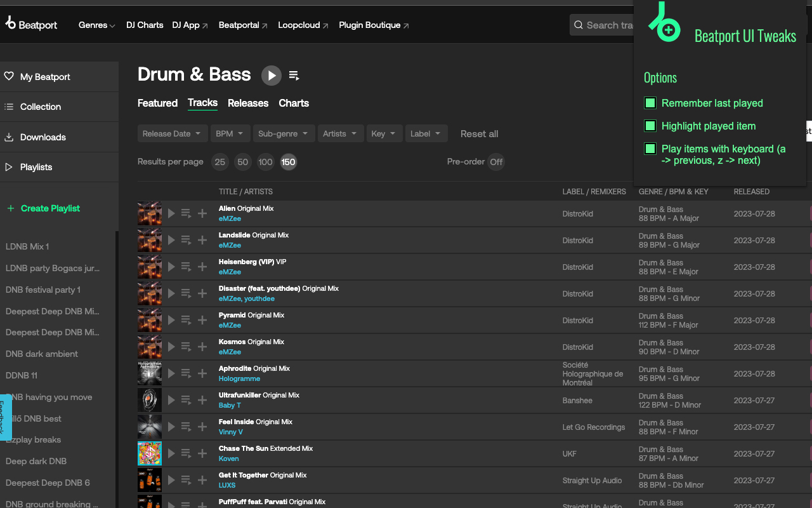Open the Genres dropdown in the navigation
Viewport: 812px width, 508px height.
96,25
